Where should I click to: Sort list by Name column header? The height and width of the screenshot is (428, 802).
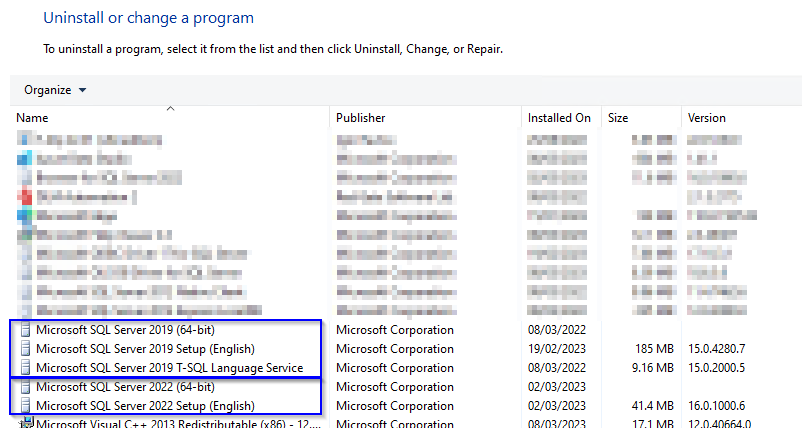point(32,118)
